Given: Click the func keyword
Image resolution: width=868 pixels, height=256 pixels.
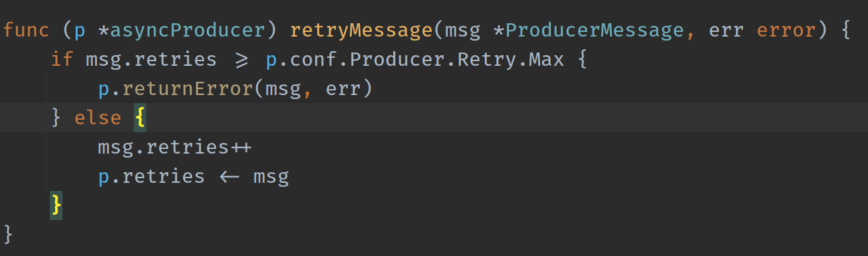Looking at the screenshot, I should [27, 31].
